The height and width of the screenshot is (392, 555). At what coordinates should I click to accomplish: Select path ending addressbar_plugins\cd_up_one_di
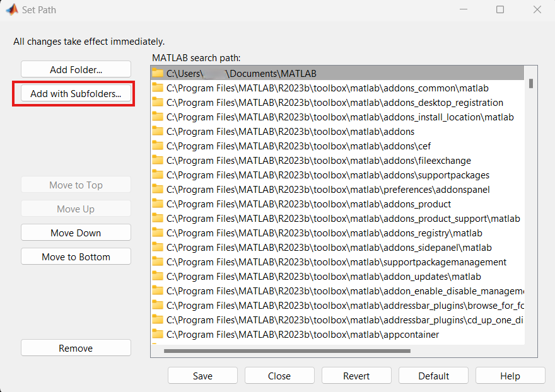coord(337,320)
